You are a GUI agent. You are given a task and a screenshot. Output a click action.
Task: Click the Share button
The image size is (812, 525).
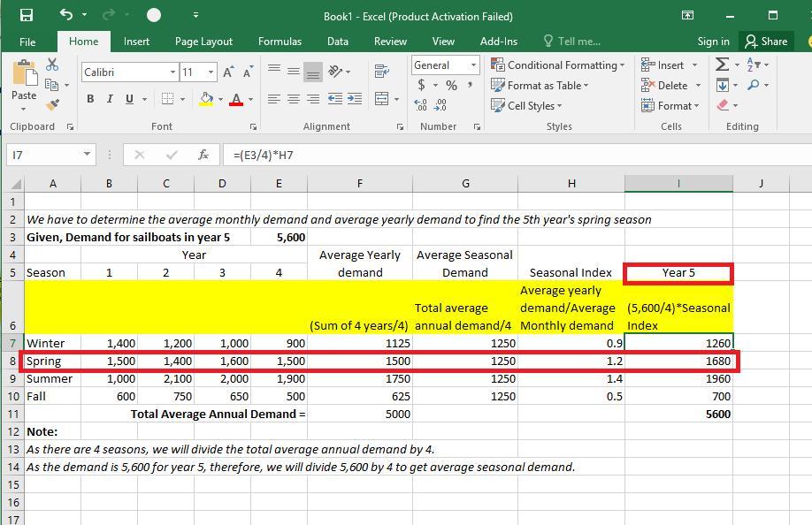click(x=766, y=41)
